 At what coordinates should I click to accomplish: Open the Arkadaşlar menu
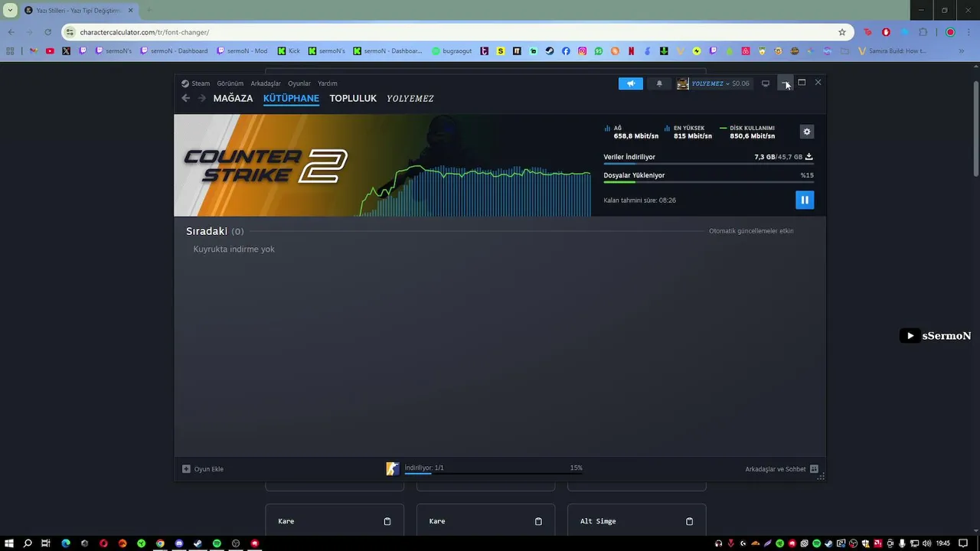click(x=266, y=83)
